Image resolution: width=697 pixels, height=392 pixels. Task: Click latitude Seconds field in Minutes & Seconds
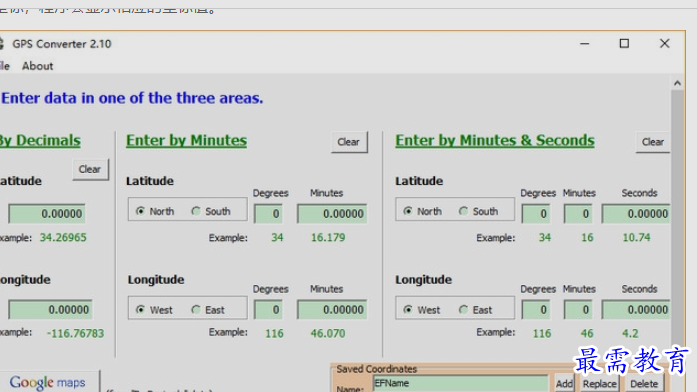(636, 214)
